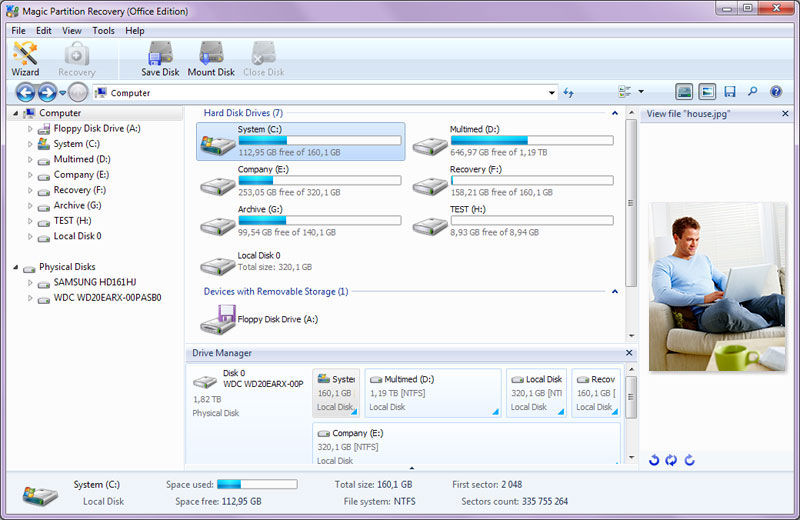Expand Multimed (D:) tree node

coord(30,159)
